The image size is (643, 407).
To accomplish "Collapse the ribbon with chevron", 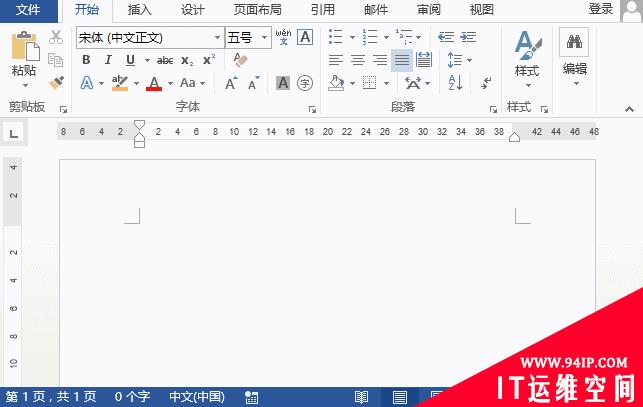I will 629,110.
